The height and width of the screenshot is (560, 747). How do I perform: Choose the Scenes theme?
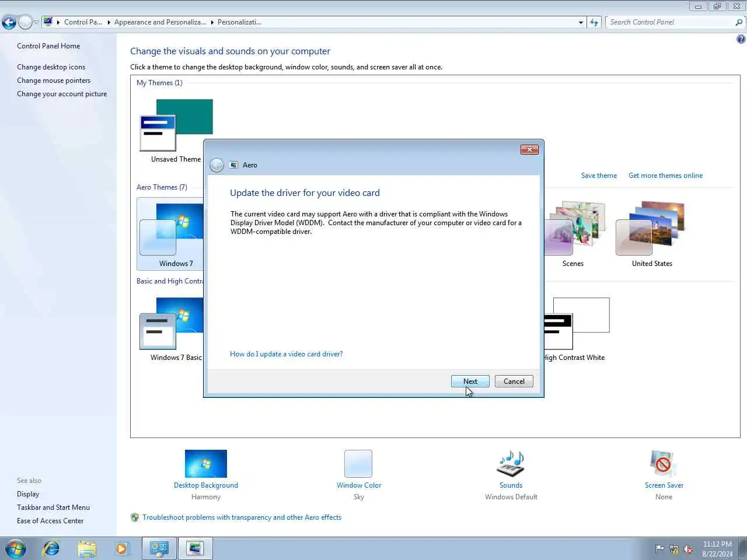[x=573, y=233]
